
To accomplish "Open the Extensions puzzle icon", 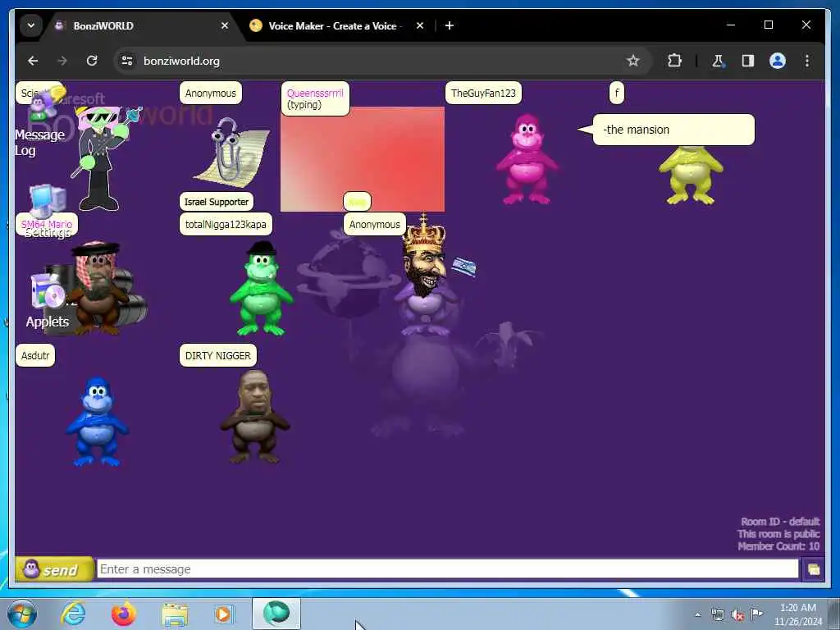I will tap(674, 61).
